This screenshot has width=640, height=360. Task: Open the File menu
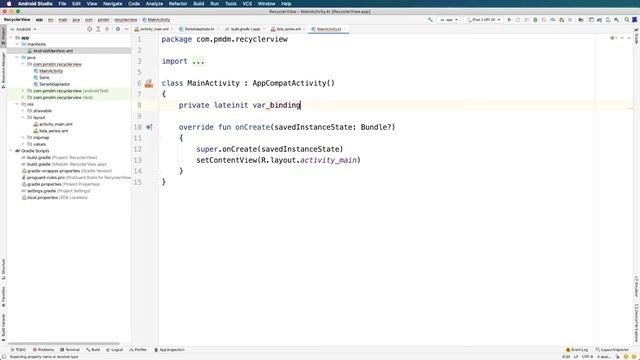(62, 3)
